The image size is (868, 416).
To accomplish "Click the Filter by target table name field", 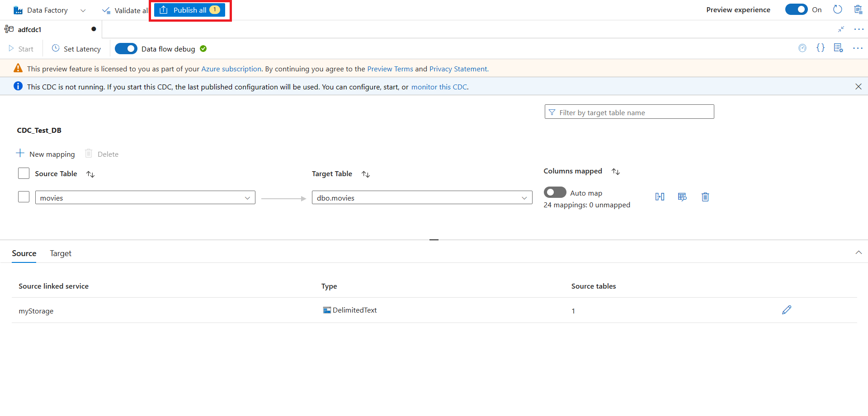I will click(x=629, y=112).
